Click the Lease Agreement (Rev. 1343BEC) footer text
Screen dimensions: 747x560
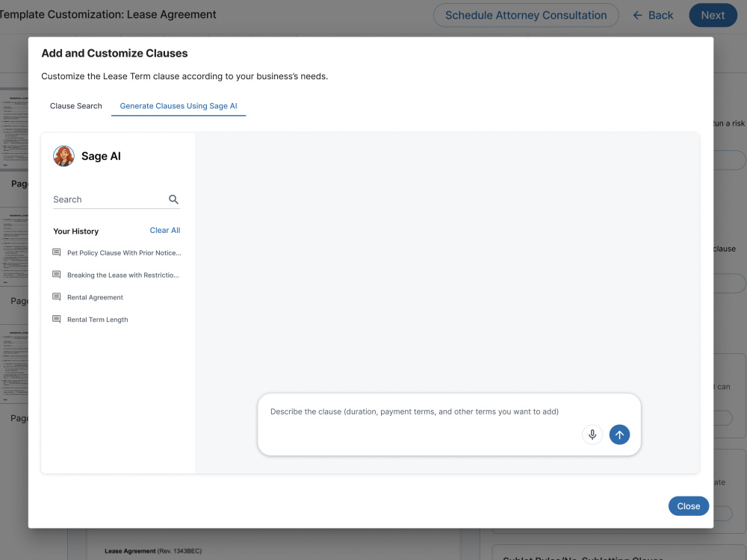[153, 551]
